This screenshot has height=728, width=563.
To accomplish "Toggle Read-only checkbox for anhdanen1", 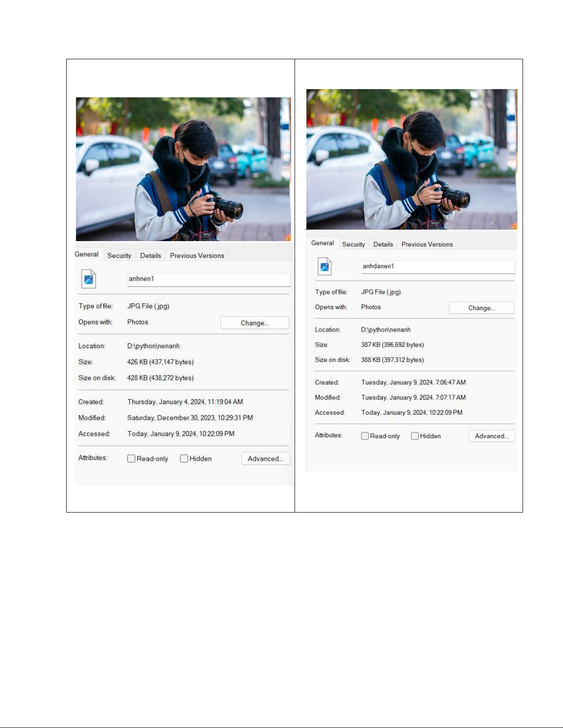I will 365,436.
